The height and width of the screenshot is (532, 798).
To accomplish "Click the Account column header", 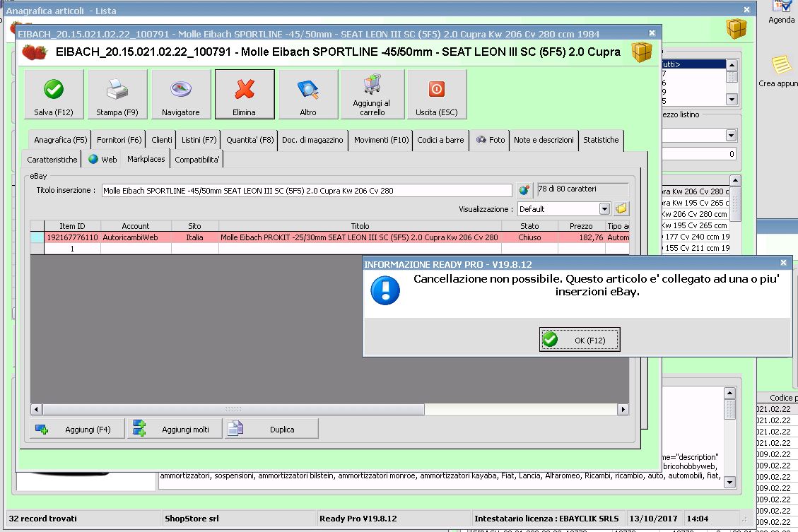I will click(x=136, y=226).
